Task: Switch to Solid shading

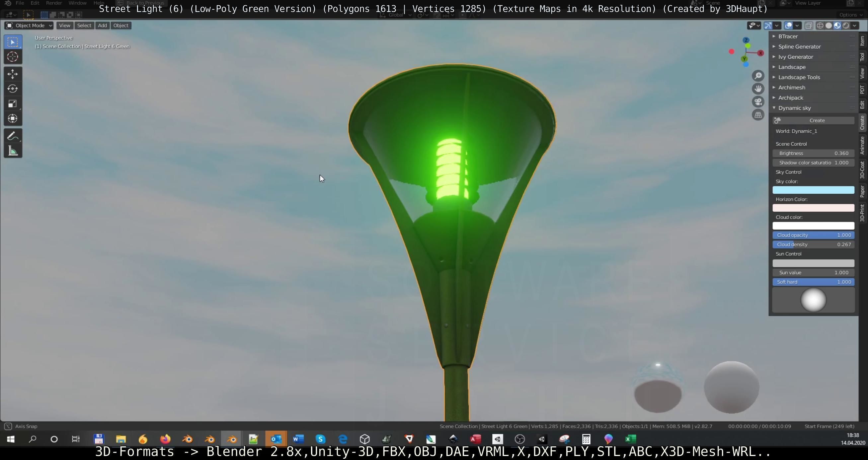Action: [829, 26]
